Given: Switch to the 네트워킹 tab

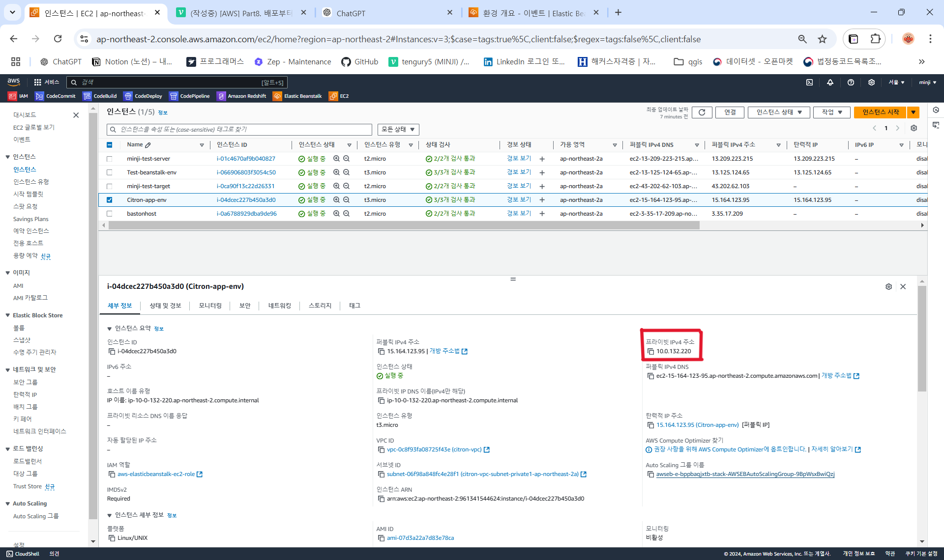Looking at the screenshot, I should [x=279, y=306].
